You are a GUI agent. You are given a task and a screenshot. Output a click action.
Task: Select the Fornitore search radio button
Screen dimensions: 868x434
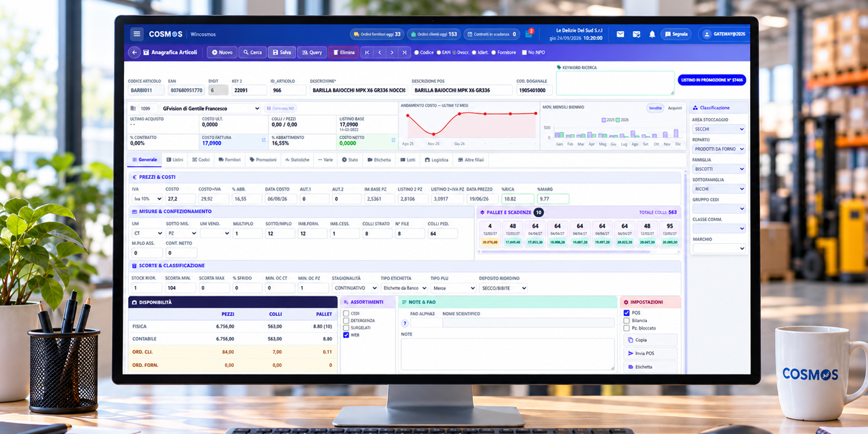[x=493, y=52]
